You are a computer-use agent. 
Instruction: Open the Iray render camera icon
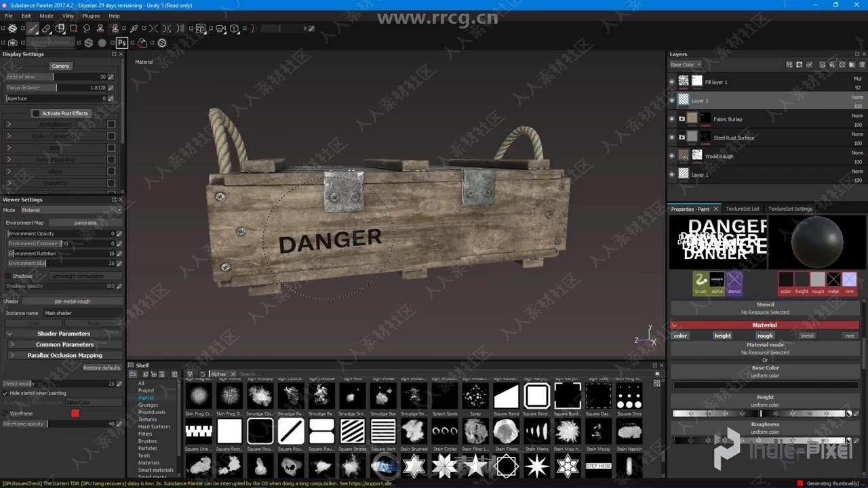[x=220, y=28]
